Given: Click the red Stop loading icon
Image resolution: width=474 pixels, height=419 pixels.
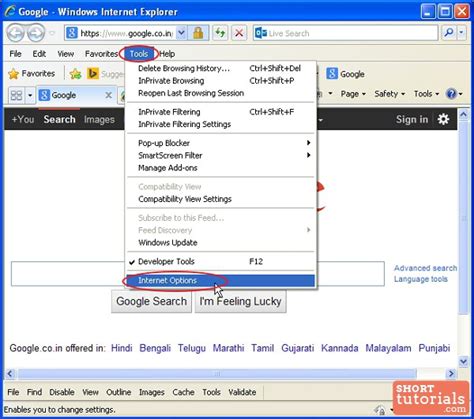Looking at the screenshot, I should tap(239, 33).
